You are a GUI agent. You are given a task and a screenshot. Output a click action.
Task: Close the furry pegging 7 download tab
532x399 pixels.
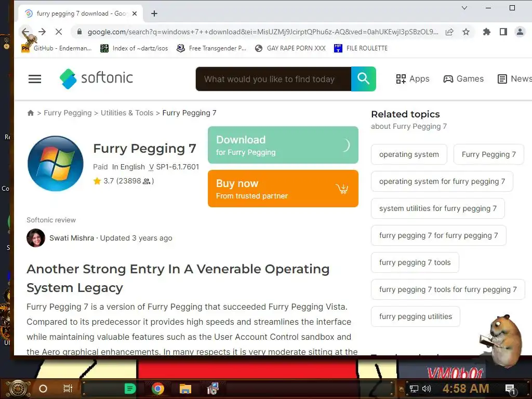(x=135, y=14)
